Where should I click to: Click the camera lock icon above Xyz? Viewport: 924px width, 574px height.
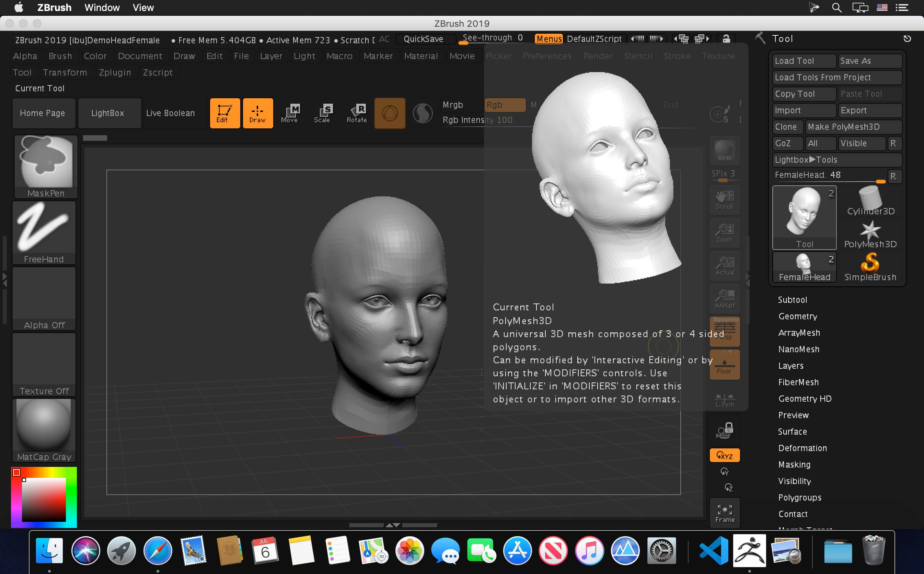(725, 430)
